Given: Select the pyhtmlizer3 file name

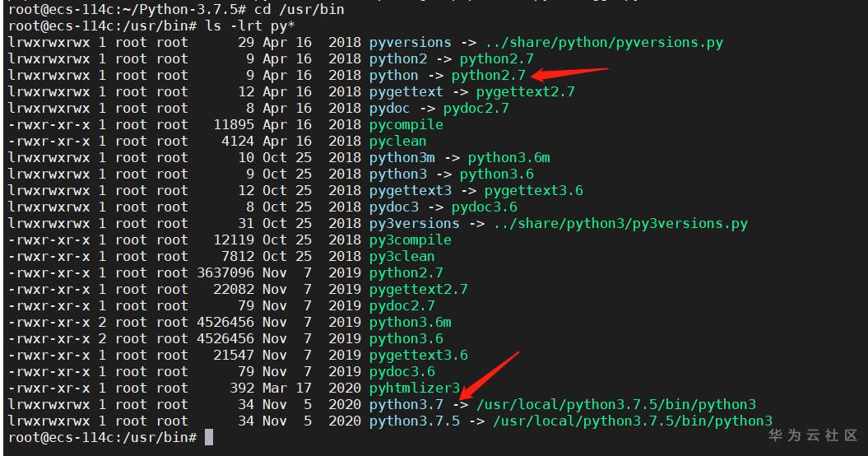Looking at the screenshot, I should pyautogui.click(x=414, y=388).
